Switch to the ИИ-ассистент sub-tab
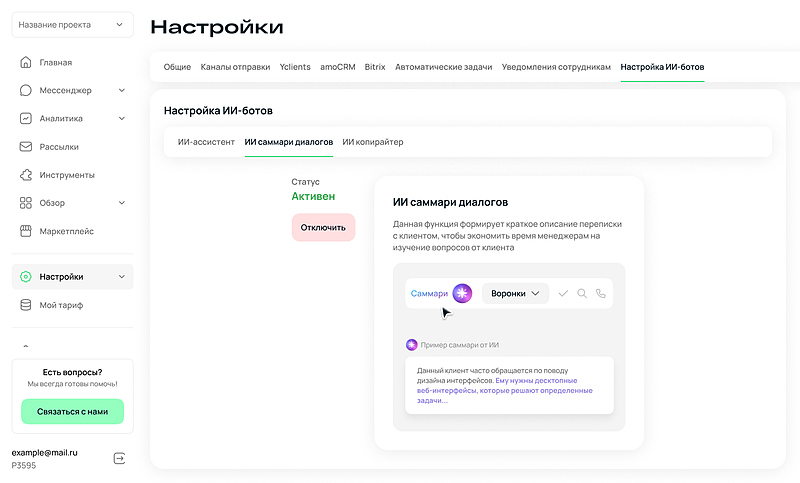The width and height of the screenshot is (800, 483). pyautogui.click(x=206, y=142)
